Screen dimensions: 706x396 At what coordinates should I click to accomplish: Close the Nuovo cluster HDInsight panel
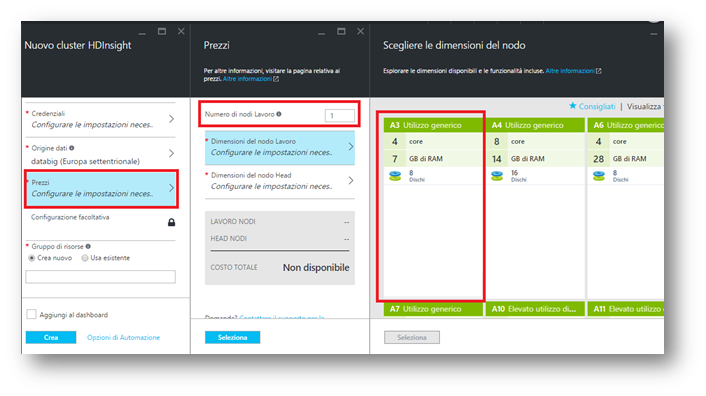click(x=181, y=32)
